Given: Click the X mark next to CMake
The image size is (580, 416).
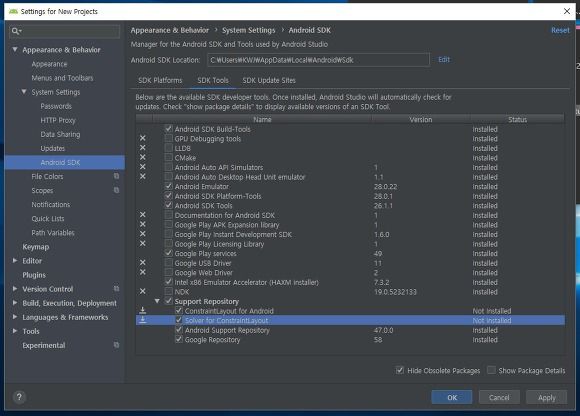Looking at the screenshot, I should click(142, 158).
